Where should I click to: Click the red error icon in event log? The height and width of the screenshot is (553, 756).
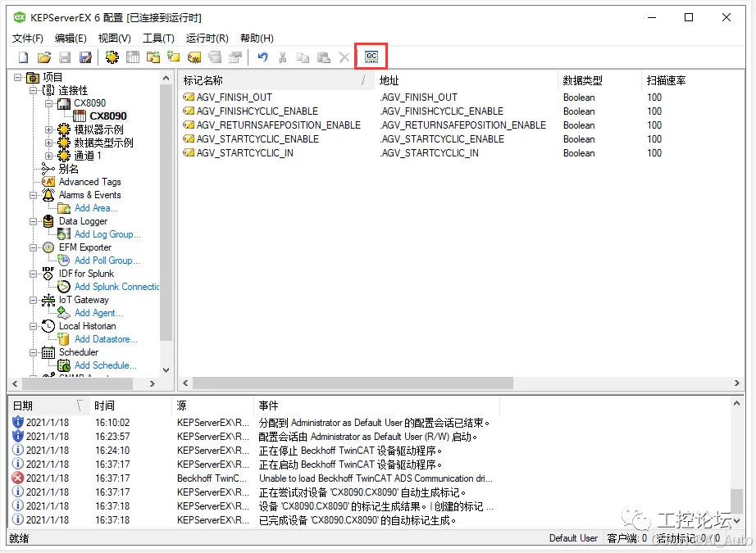[18, 478]
